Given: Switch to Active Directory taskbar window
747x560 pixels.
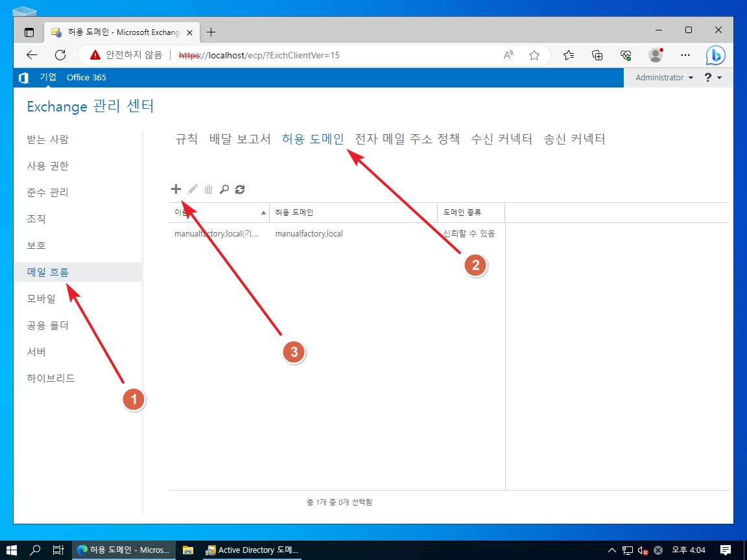Looking at the screenshot, I should [x=252, y=550].
